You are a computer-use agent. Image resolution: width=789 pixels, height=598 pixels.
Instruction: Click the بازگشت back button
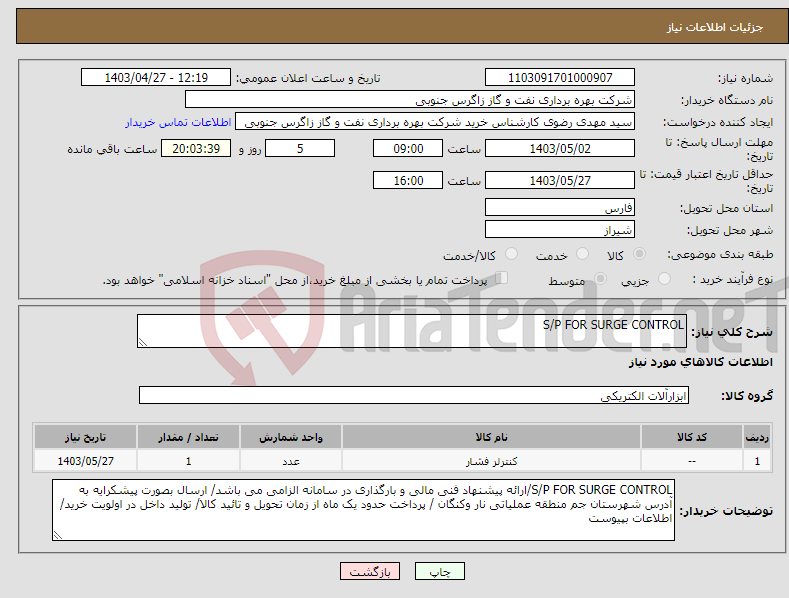(370, 572)
